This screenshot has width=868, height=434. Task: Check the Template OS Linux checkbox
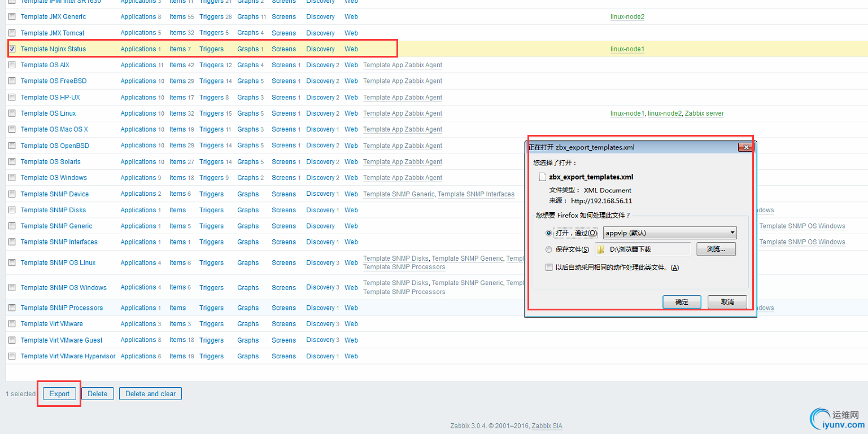click(12, 113)
